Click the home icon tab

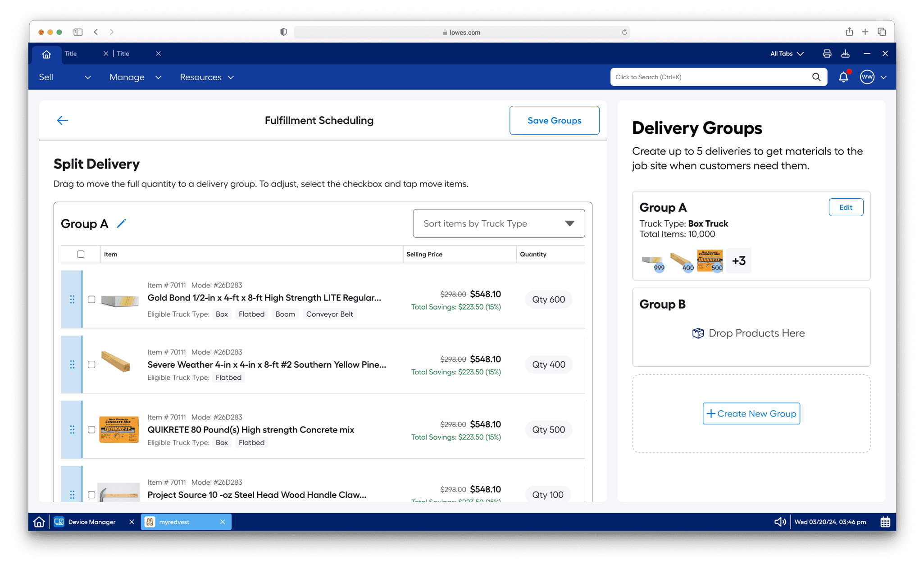(46, 54)
